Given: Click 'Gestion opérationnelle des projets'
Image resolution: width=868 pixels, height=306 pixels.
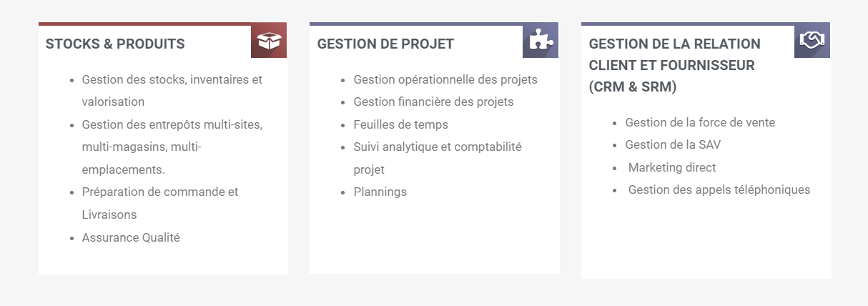Looking at the screenshot, I should point(445,79).
